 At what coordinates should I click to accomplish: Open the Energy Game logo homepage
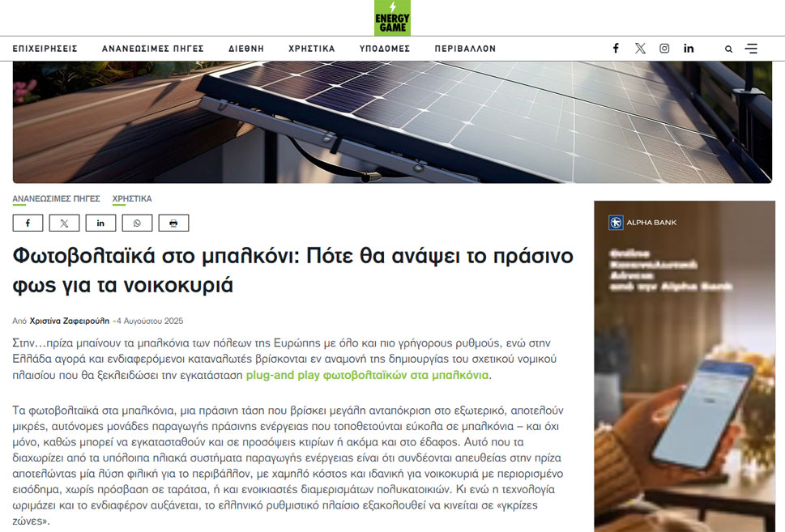coord(392,18)
